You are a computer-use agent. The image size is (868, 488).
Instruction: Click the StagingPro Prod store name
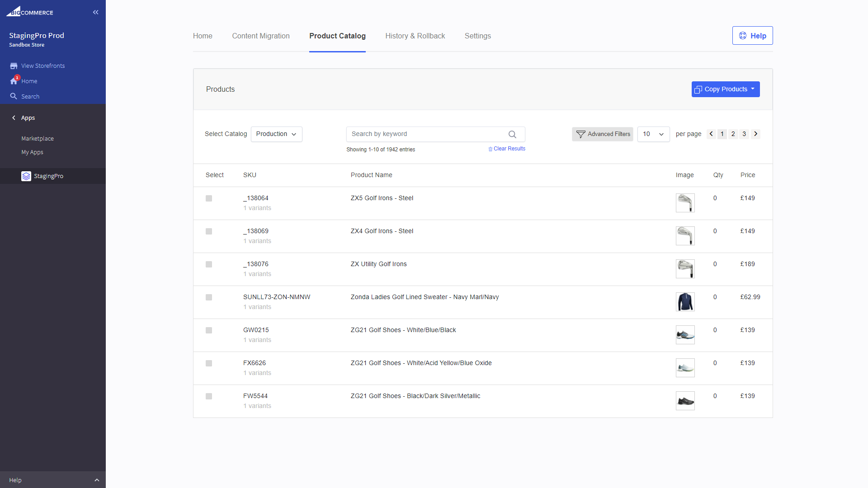click(37, 36)
